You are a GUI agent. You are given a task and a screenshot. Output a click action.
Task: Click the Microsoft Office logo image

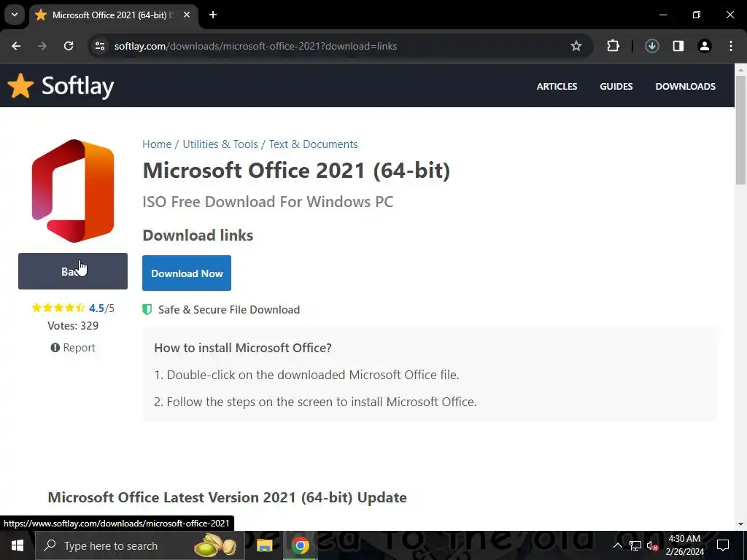click(73, 190)
